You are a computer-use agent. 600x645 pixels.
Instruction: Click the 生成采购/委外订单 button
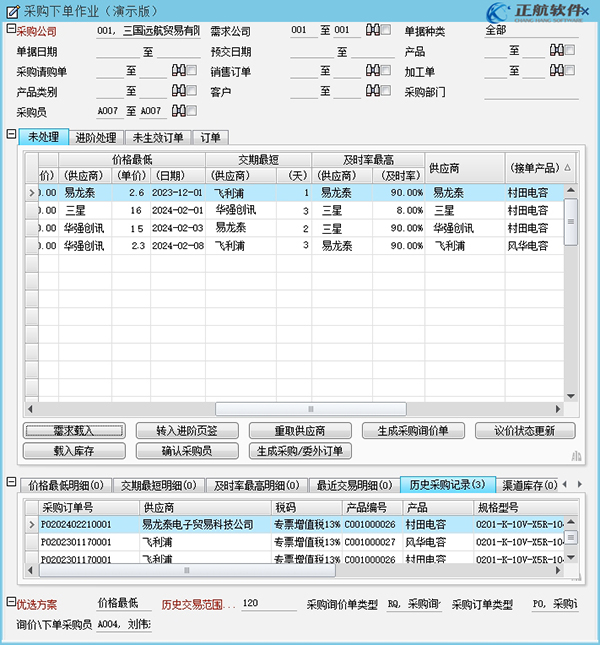pyautogui.click(x=300, y=451)
